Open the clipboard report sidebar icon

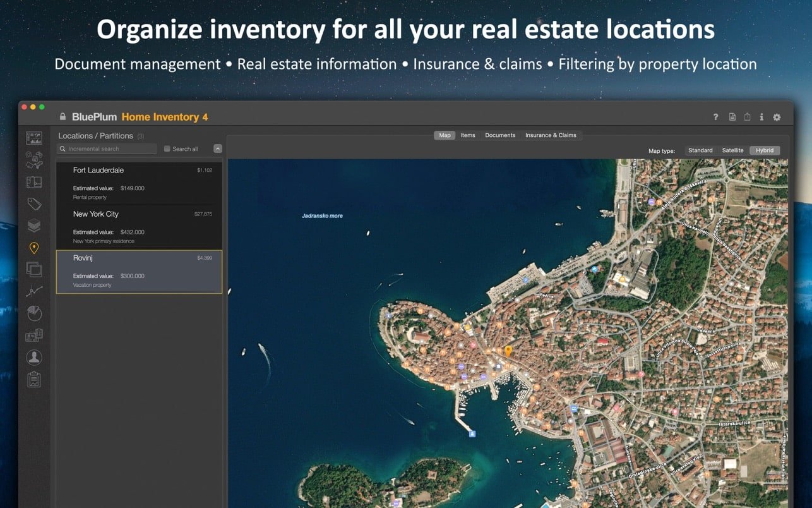click(x=34, y=379)
